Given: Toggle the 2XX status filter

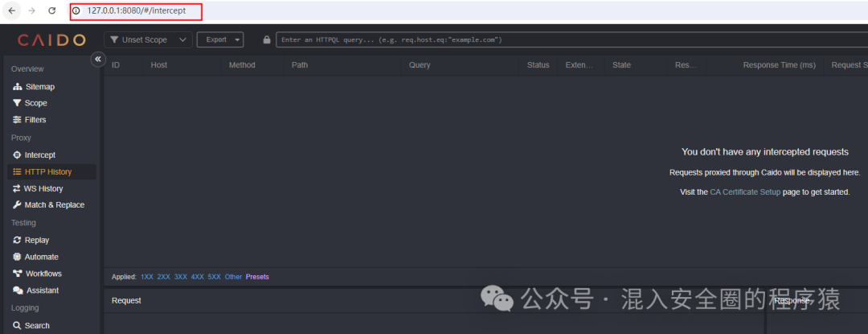Looking at the screenshot, I should [163, 277].
